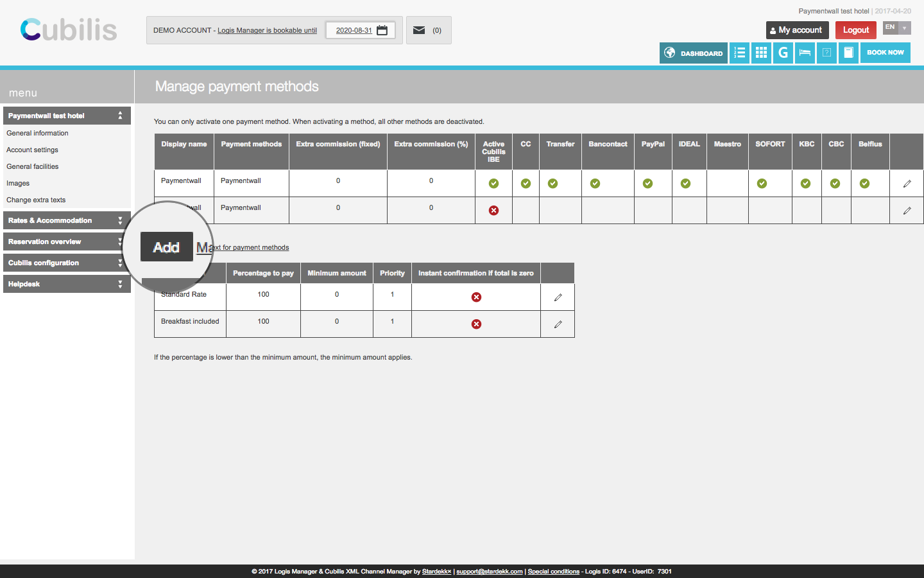Select Account settings in sidebar
The image size is (924, 578).
(32, 150)
